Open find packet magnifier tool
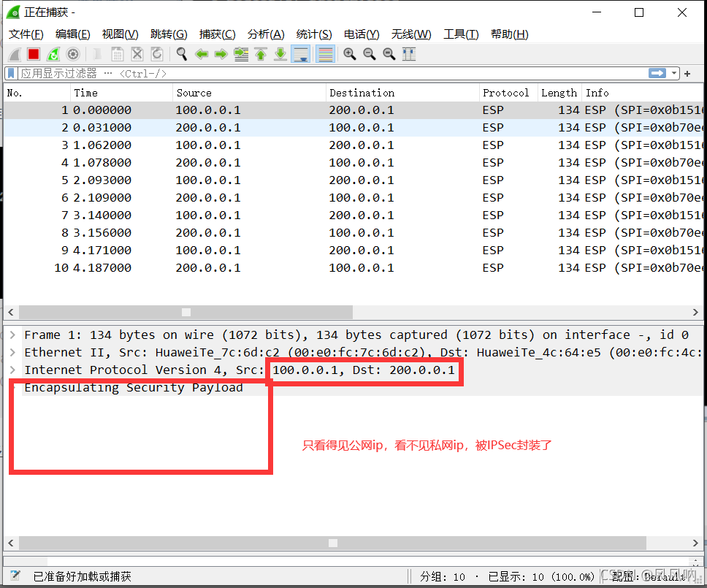The width and height of the screenshot is (707, 588). pyautogui.click(x=182, y=55)
